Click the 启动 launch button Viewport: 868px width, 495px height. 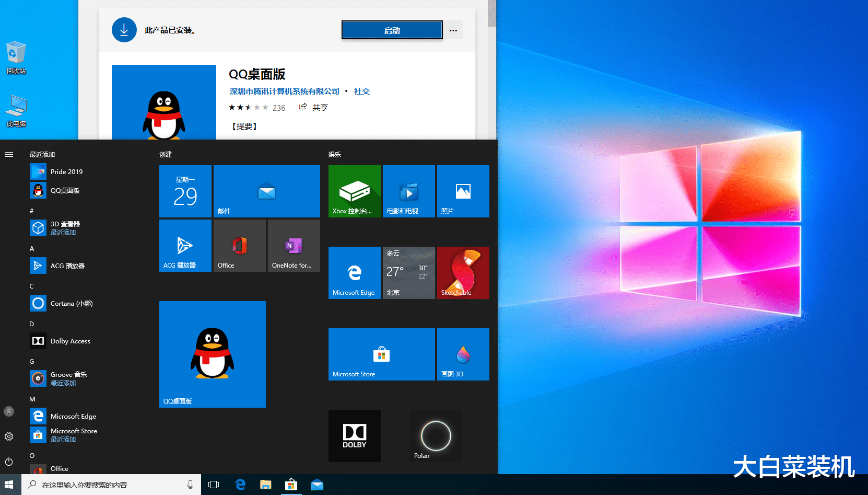(x=392, y=30)
